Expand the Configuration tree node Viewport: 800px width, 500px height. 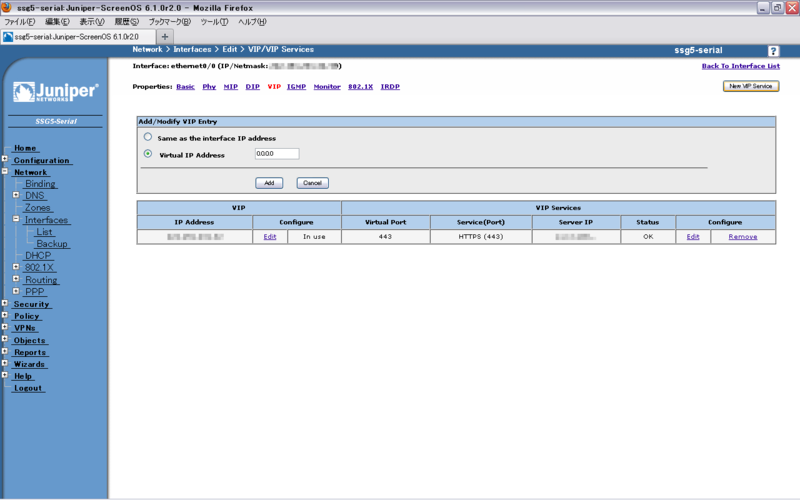pyautogui.click(x=5, y=159)
